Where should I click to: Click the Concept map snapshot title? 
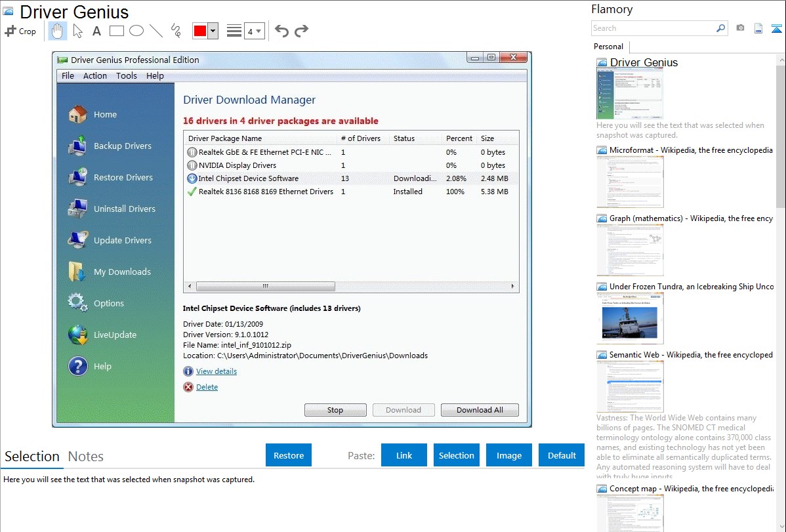692,488
